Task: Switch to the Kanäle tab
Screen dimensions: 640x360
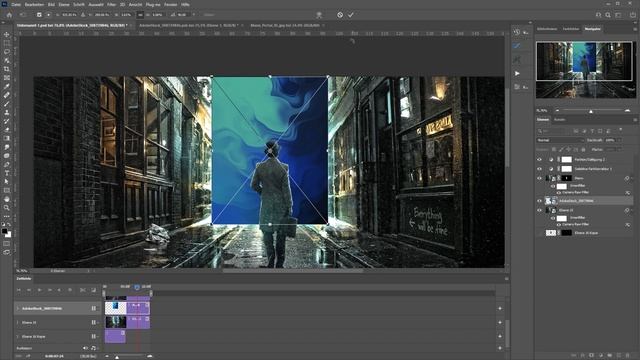Action: pyautogui.click(x=560, y=120)
